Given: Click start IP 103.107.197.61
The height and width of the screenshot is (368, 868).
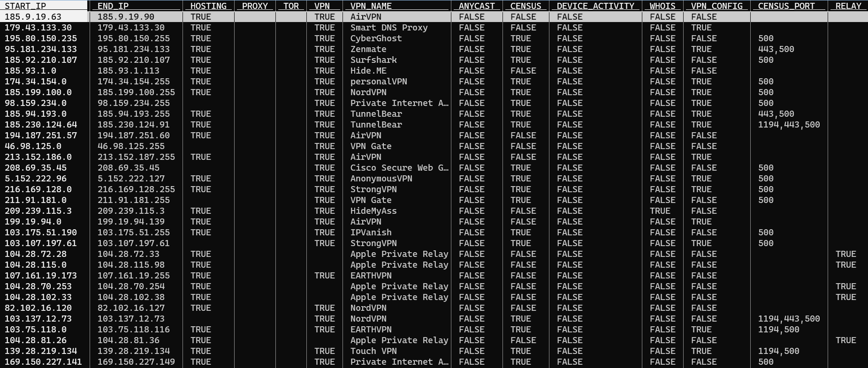Looking at the screenshot, I should (x=41, y=243).
